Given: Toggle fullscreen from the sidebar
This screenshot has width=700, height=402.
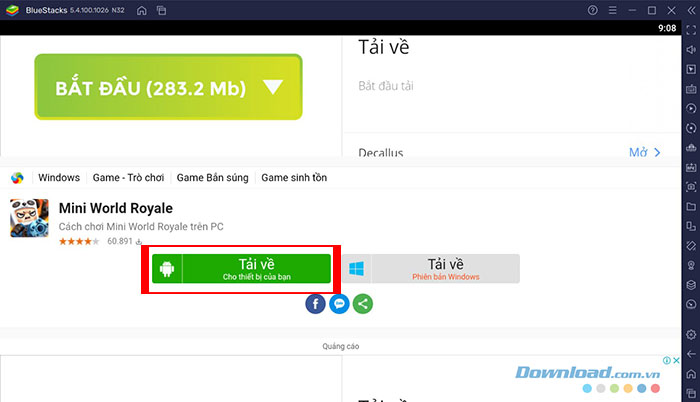Looking at the screenshot, I should click(691, 30).
